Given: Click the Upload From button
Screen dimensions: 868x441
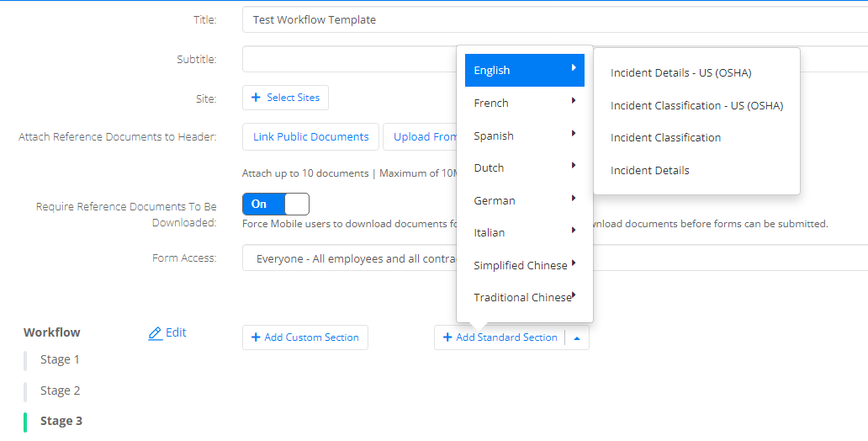Looking at the screenshot, I should [420, 137].
